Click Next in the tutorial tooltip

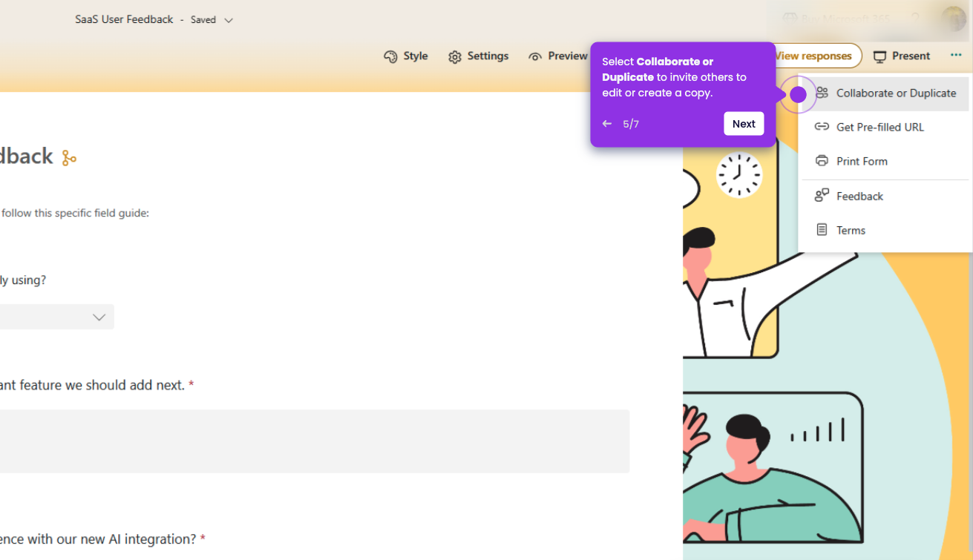(x=744, y=124)
